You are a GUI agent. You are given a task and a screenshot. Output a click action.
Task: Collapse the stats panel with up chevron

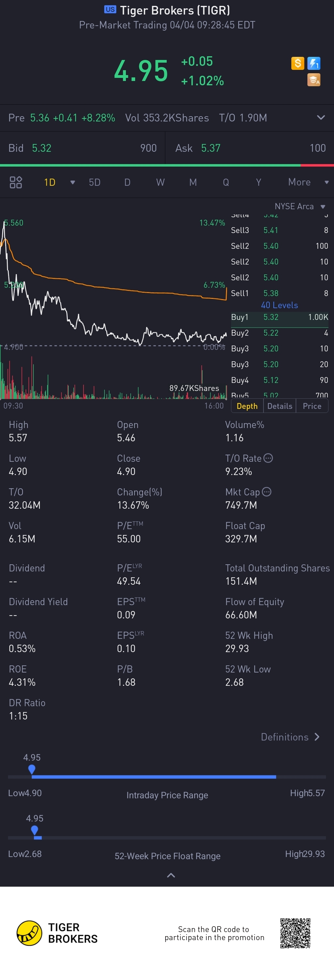[x=171, y=875]
